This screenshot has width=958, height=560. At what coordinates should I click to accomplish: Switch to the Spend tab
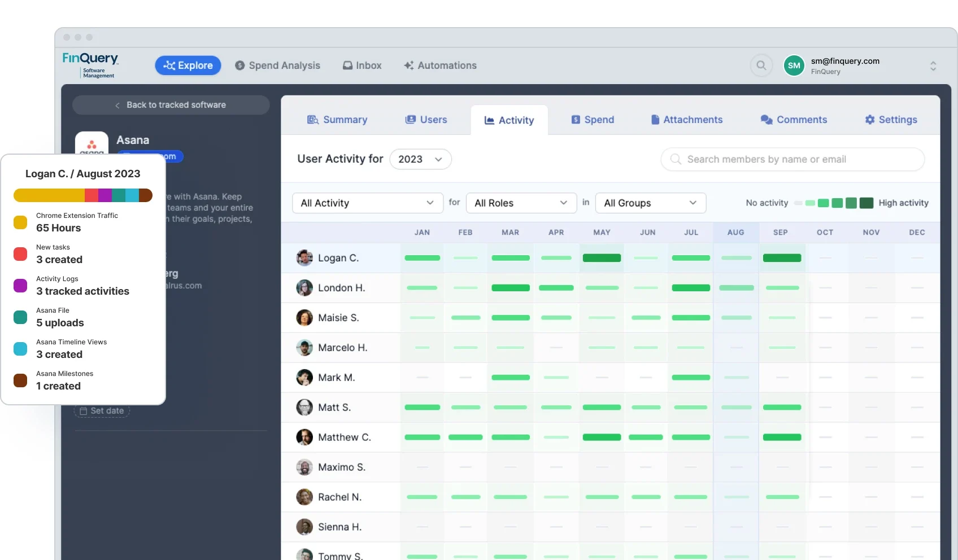click(x=593, y=120)
